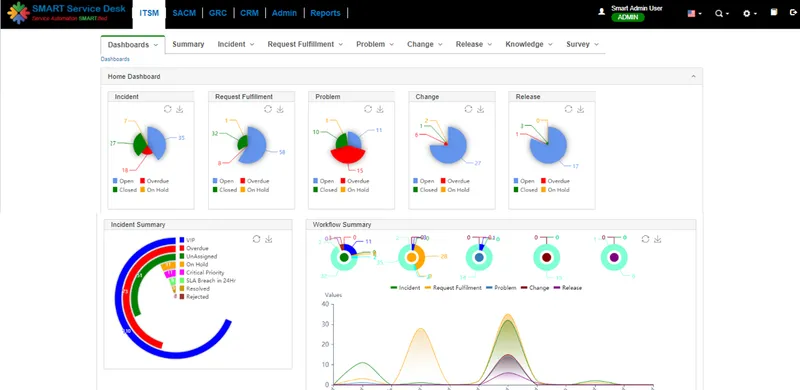Download the Request Fulfillment chart
Image resolution: width=800 pixels, height=390 pixels.
(x=280, y=109)
